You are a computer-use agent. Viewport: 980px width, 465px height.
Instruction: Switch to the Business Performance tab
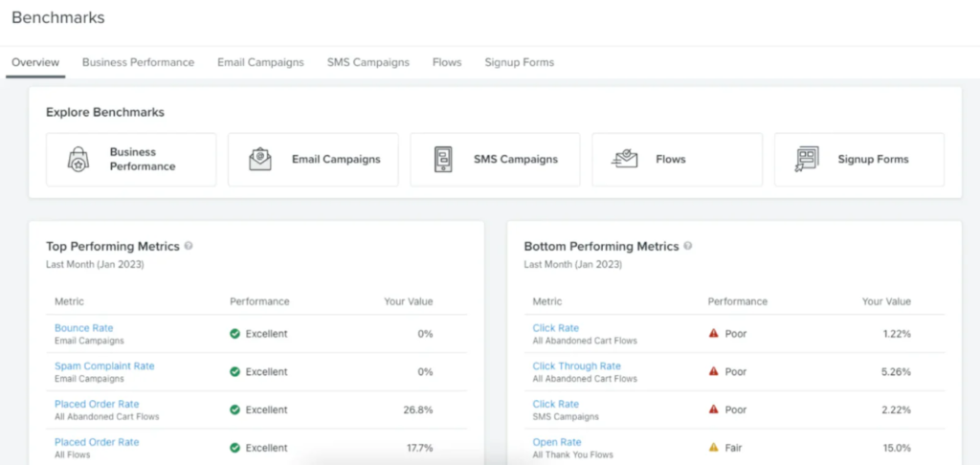[138, 62]
